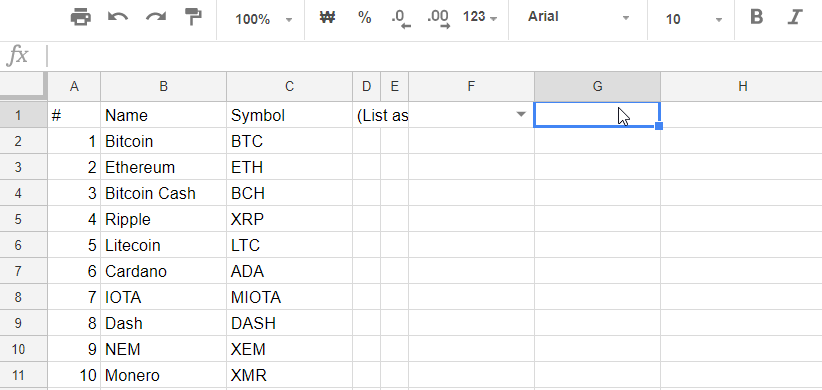Viewport: 822px width, 390px height.
Task: Select column D header
Action: point(366,86)
